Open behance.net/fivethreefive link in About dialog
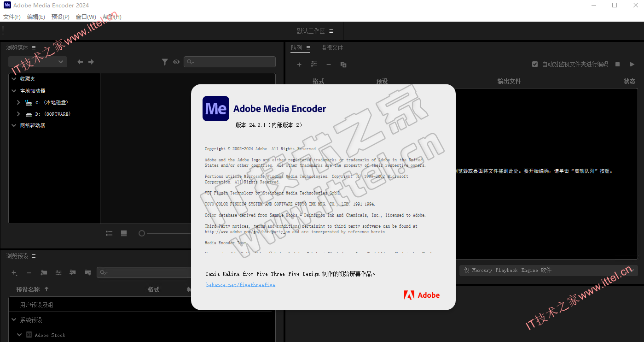 click(241, 285)
